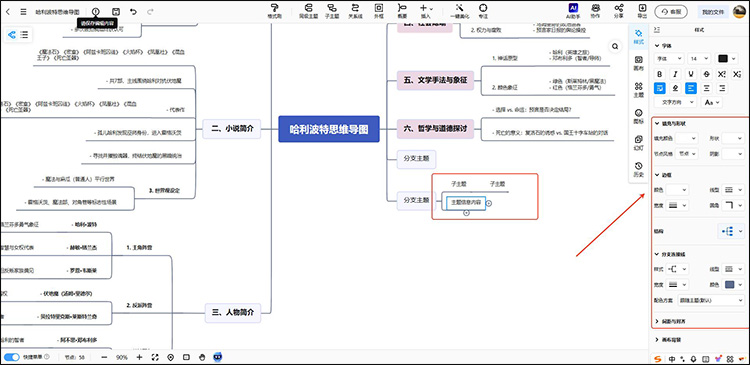Screen dimensions: 750x365
Task: Click the share icon in toolbar
Action: (x=618, y=11)
